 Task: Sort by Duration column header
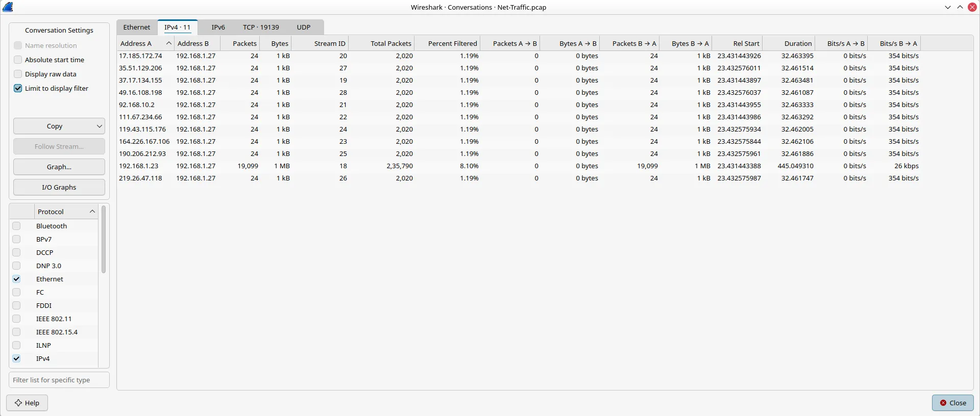tap(789, 43)
